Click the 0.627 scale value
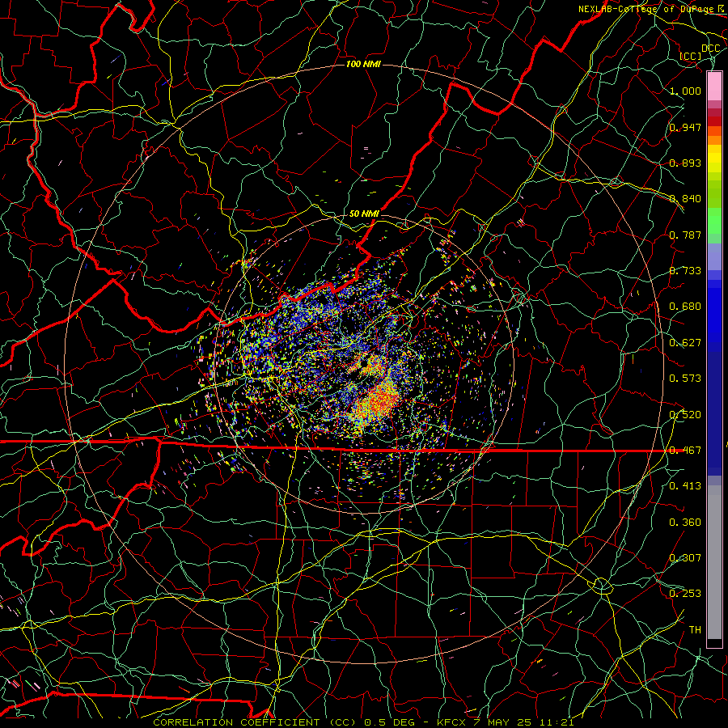This screenshot has width=728, height=728. click(x=685, y=343)
